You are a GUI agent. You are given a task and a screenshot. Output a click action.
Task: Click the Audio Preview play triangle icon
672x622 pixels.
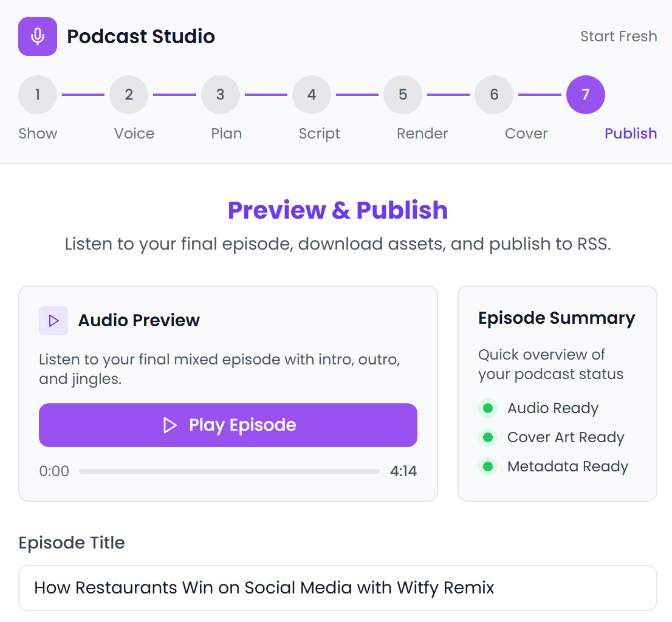[x=53, y=321]
